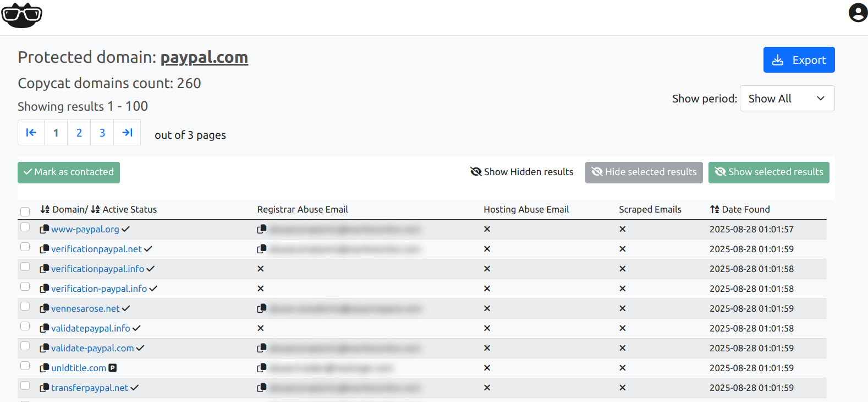868x402 pixels.
Task: Check the validatepaypal.info row checkbox
Action: pos(25,326)
